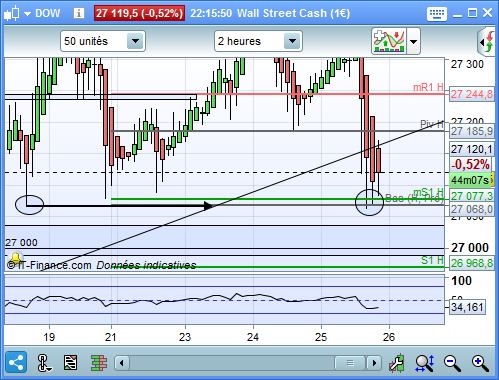The width and height of the screenshot is (499, 380).
Task: Open the chart settings wrench icon
Action: pyautogui.click(x=397, y=363)
